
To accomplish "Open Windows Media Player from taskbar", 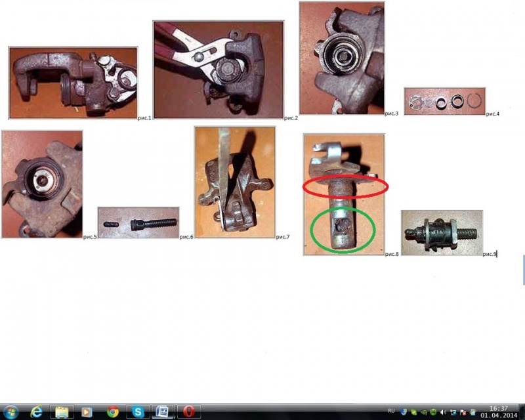I will pyautogui.click(x=87, y=411).
